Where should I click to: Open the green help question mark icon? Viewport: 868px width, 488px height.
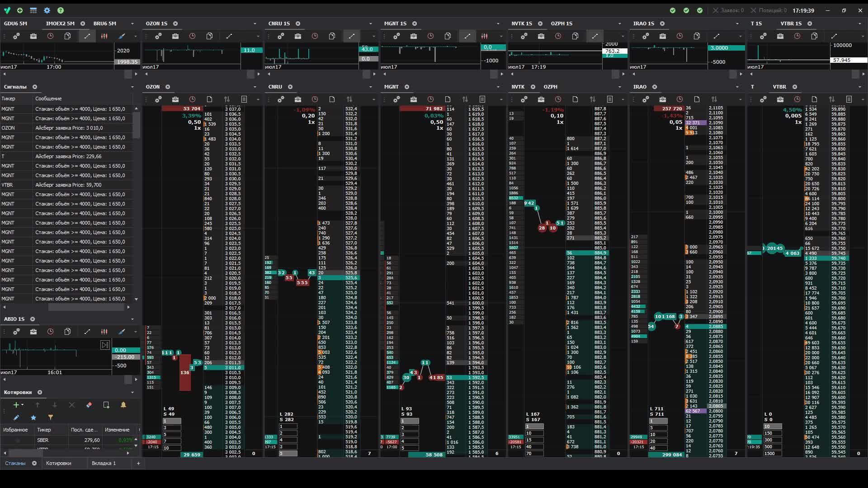click(61, 10)
